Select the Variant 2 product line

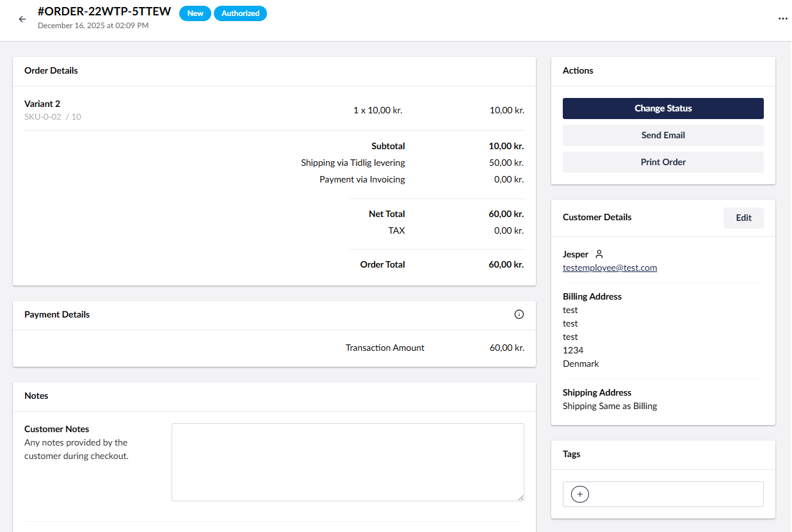point(42,103)
